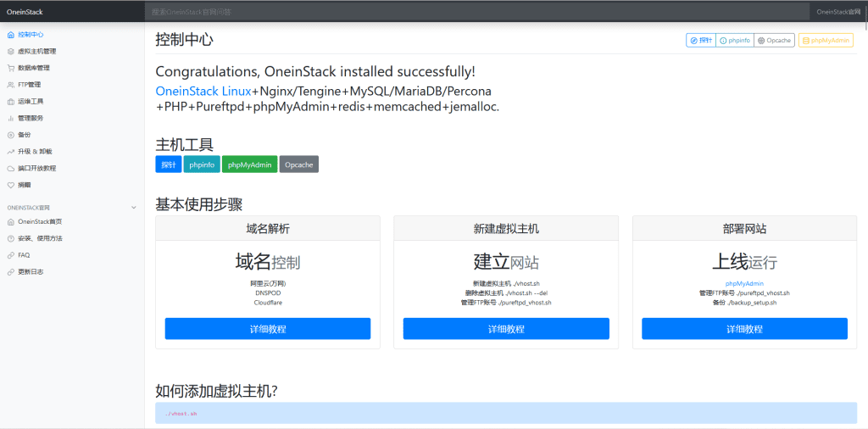Open 控制中心 home icon in sidebar

click(10, 35)
